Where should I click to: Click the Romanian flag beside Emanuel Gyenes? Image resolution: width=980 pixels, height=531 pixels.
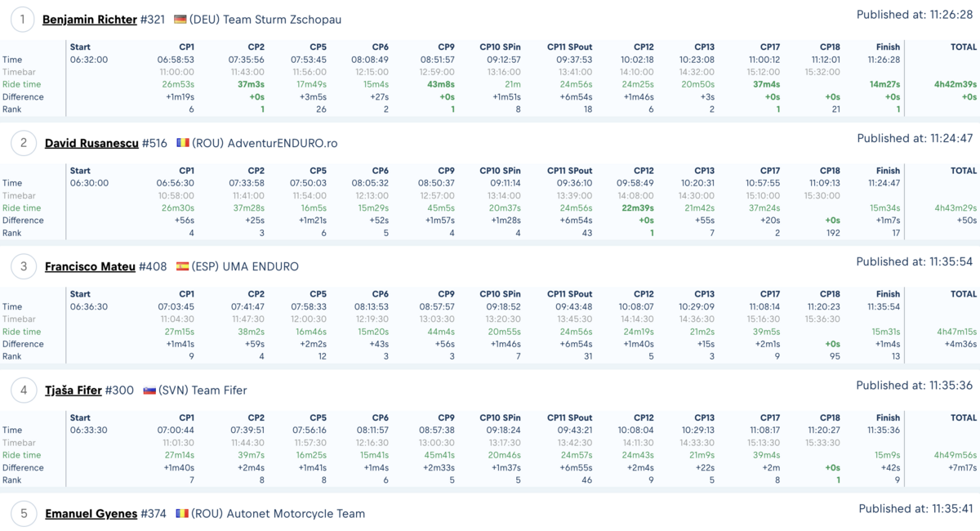pyautogui.click(x=182, y=514)
